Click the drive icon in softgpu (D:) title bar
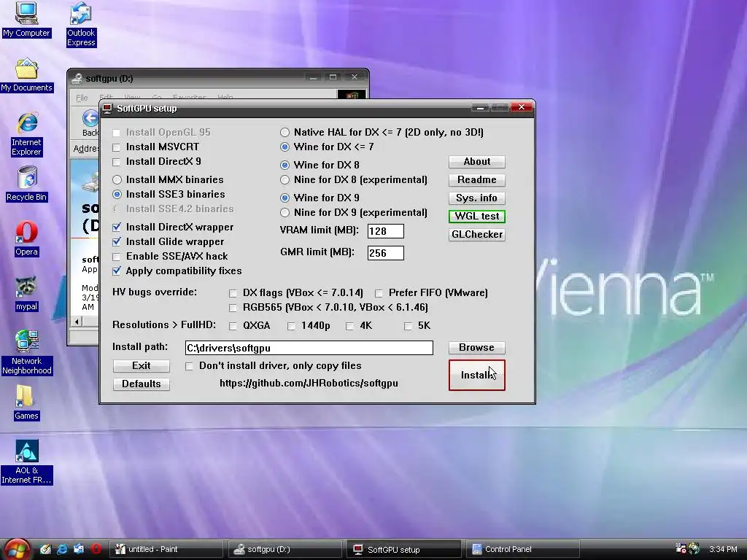 (x=77, y=79)
